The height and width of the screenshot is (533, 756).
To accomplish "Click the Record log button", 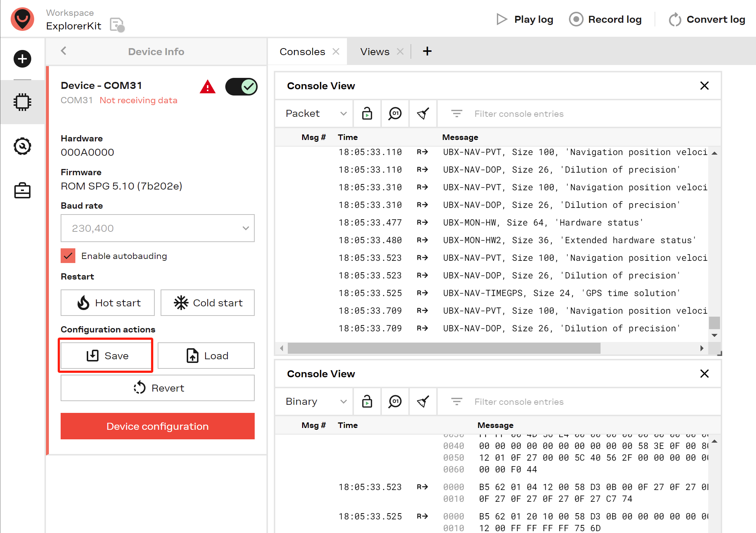I will click(x=605, y=19).
